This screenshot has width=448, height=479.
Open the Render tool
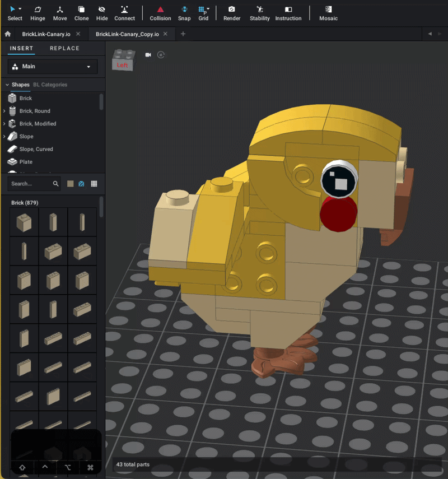pyautogui.click(x=232, y=13)
